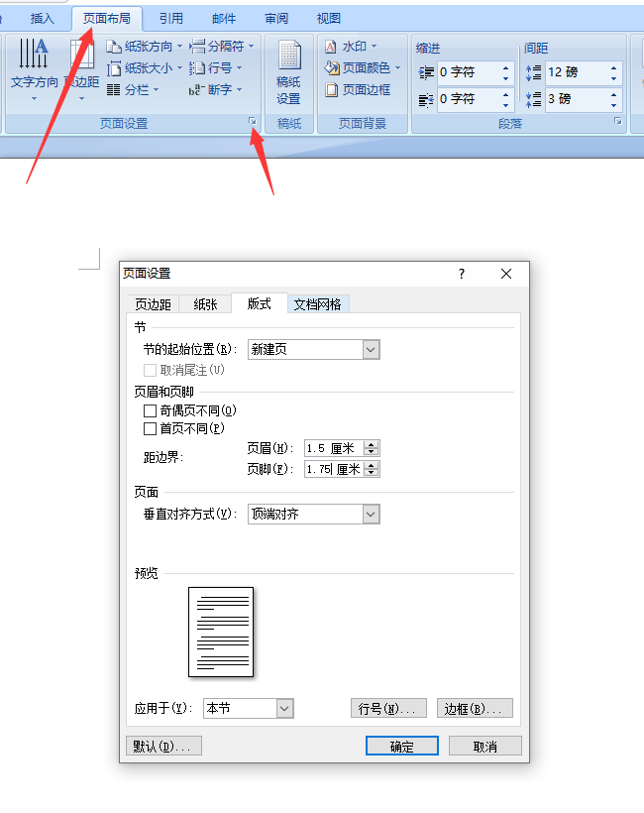
Task: Click the left indent icon
Action: 426,72
